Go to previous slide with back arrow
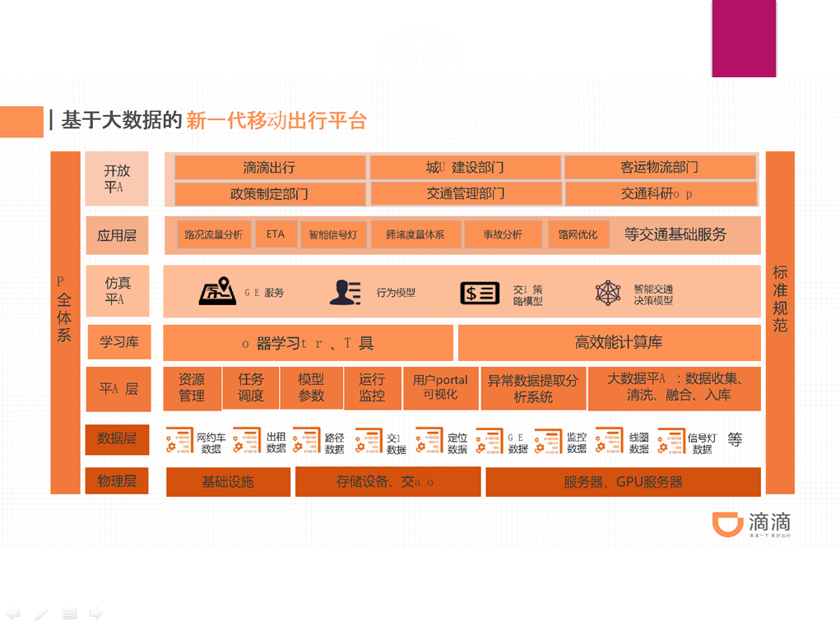Screen dimensions: 840x630 point(12,613)
